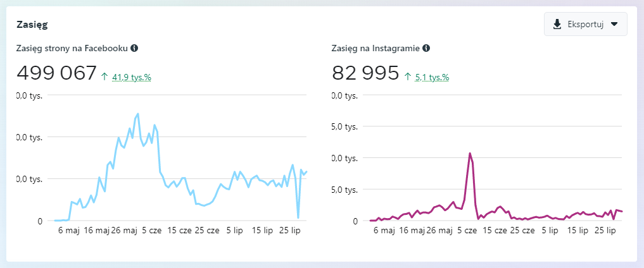Click green up arrow beside 5,1 tys.%
This screenshot has height=268, width=644.
click(408, 77)
